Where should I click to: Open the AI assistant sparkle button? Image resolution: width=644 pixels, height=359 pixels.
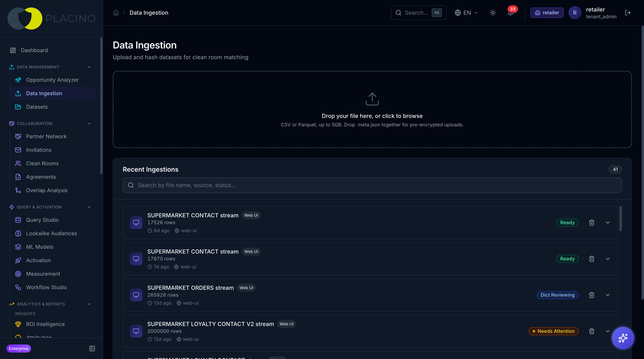pyautogui.click(x=622, y=338)
